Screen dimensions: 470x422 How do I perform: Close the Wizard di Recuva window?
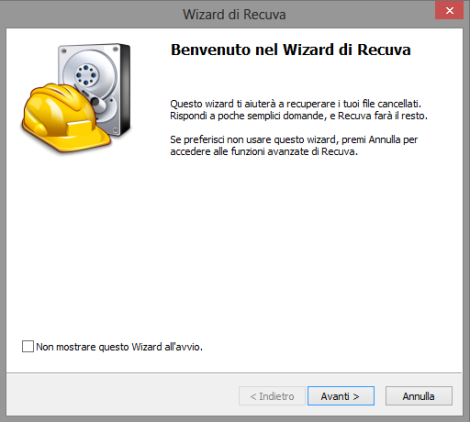click(x=449, y=10)
